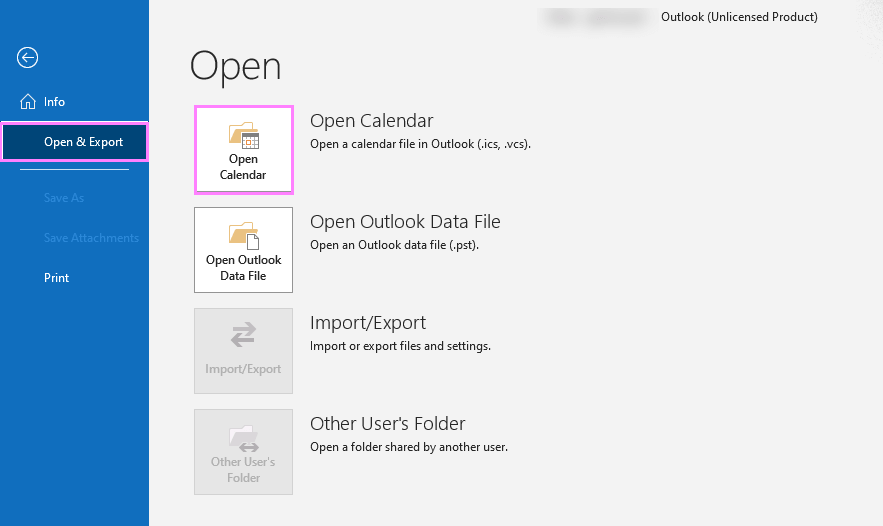Click the large 'Open' page heading

click(235, 67)
